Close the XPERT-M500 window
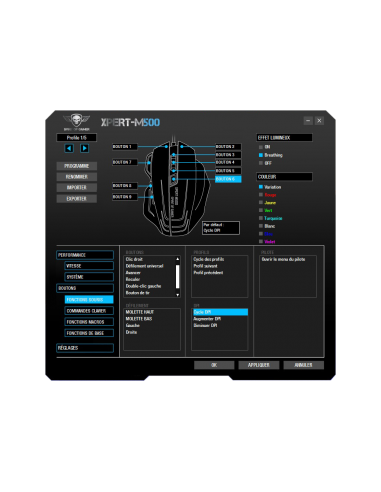This screenshot has height=492, width=381. [x=319, y=121]
